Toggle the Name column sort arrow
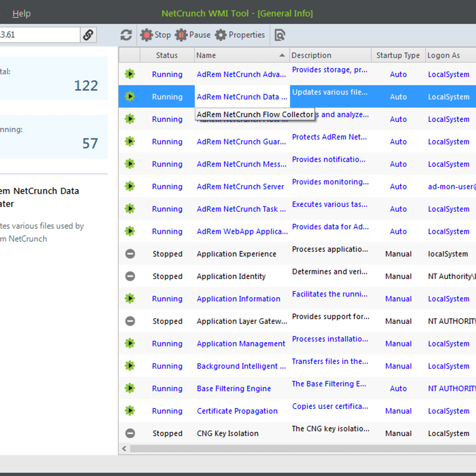 [282, 55]
